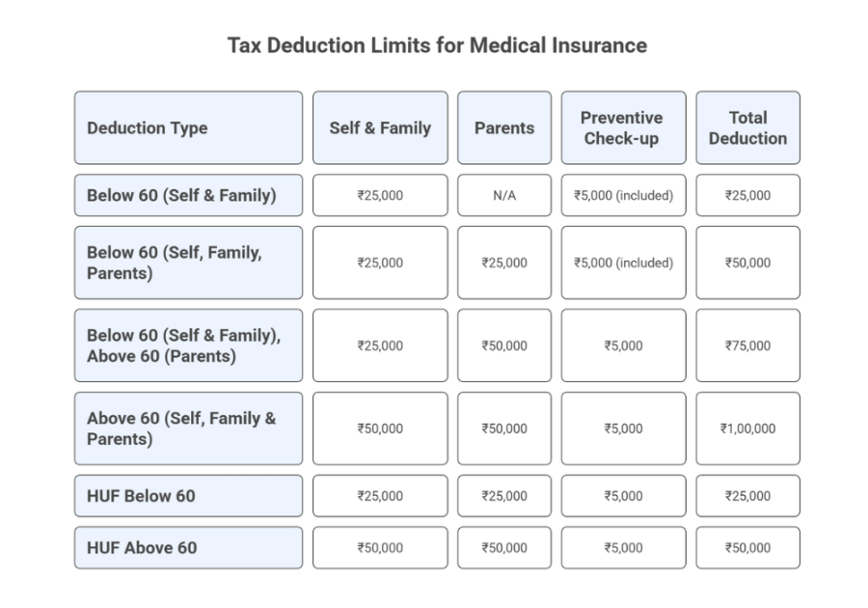Image resolution: width=868 pixels, height=608 pixels.
Task: Click the 'Preventive Check-up' column header
Action: pyautogui.click(x=623, y=127)
